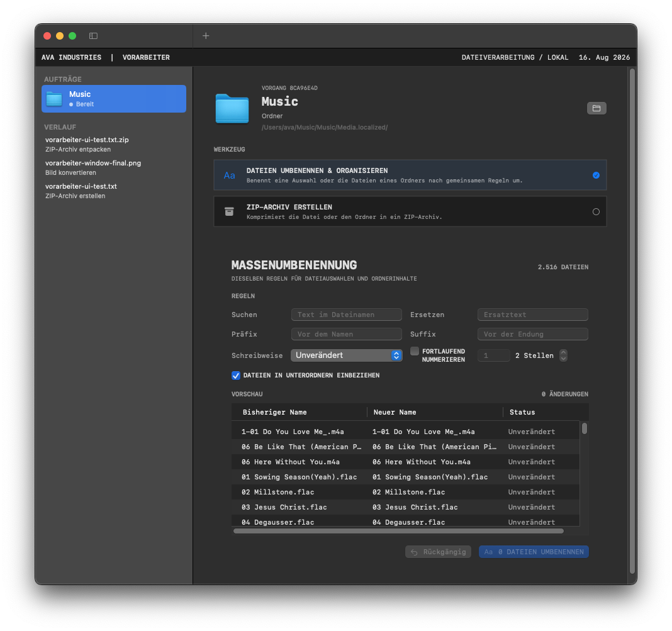The image size is (672, 631).
Task: Click '0 ÄNDERUNGEN' counter text
Action: [x=564, y=394]
